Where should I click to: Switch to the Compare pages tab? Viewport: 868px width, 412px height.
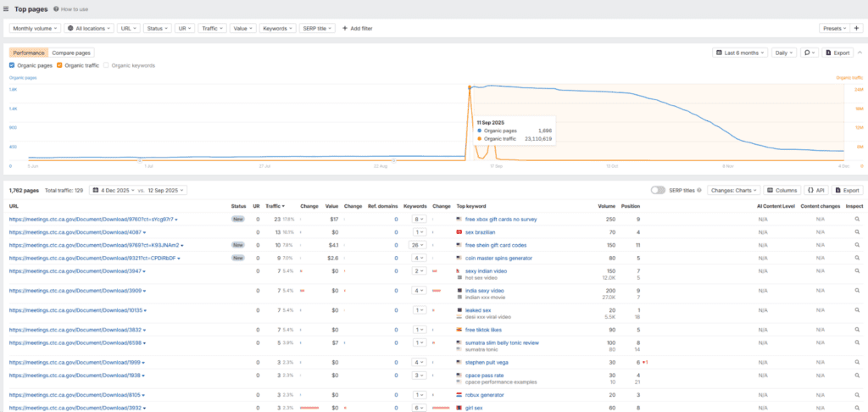(x=71, y=53)
